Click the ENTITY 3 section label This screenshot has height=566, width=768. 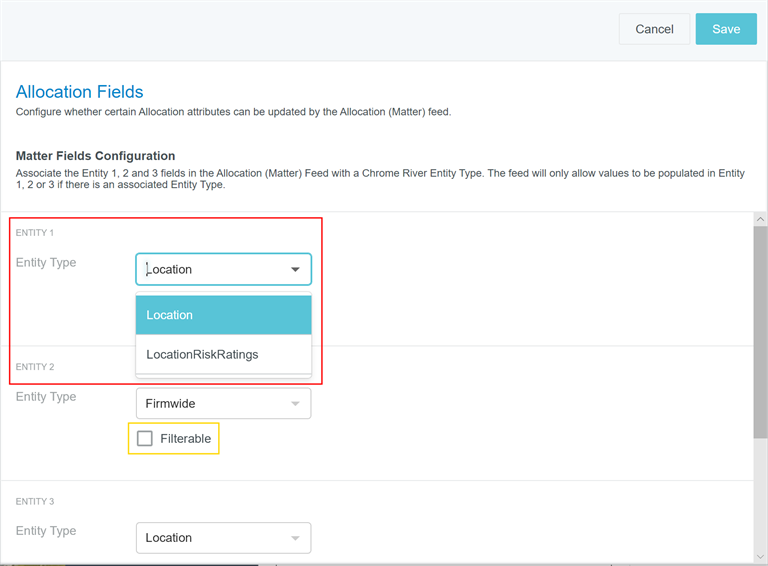(35, 501)
